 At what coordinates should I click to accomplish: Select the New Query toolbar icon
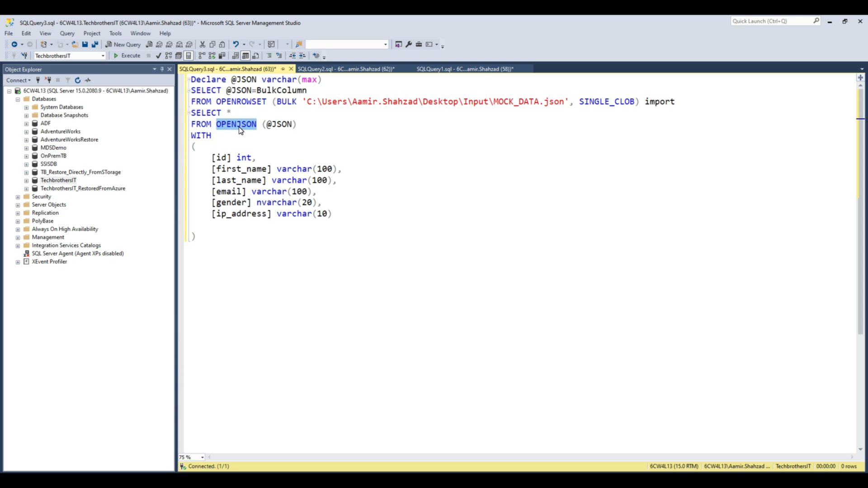click(x=123, y=44)
